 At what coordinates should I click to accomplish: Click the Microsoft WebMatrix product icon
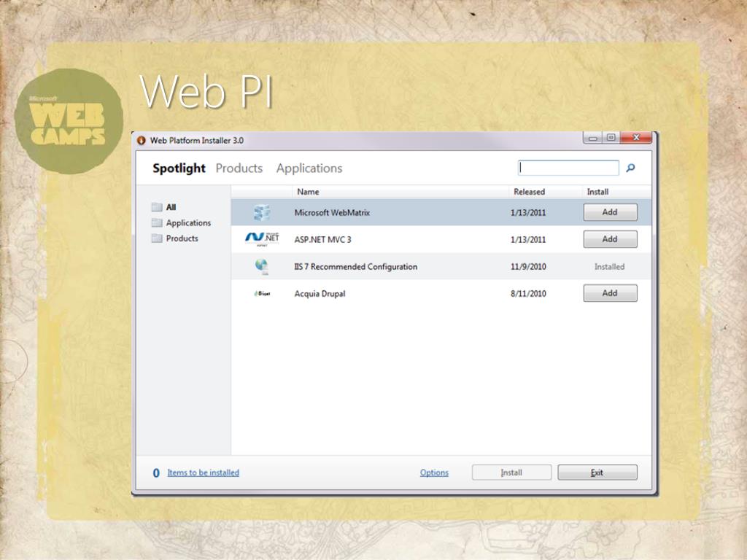click(262, 212)
